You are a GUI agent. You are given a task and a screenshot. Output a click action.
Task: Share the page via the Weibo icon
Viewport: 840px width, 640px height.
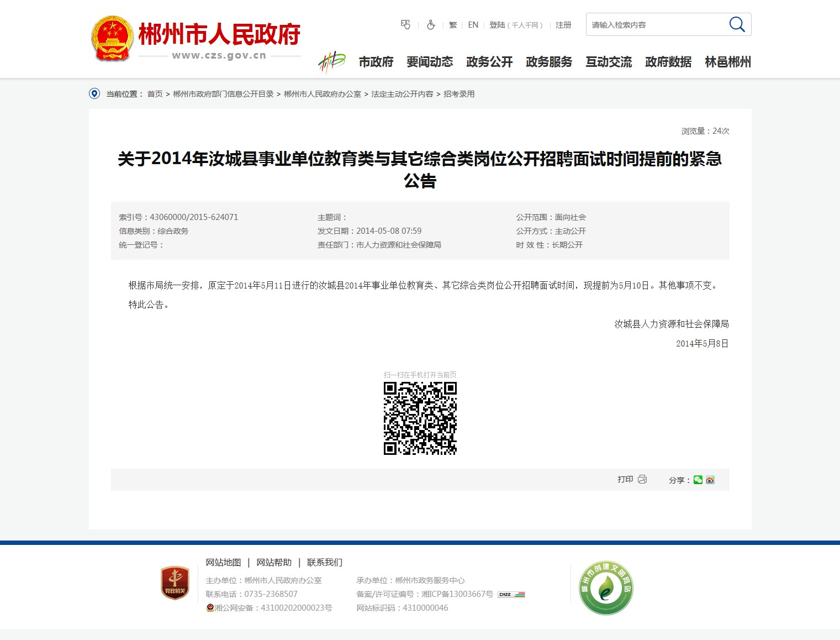[710, 480]
